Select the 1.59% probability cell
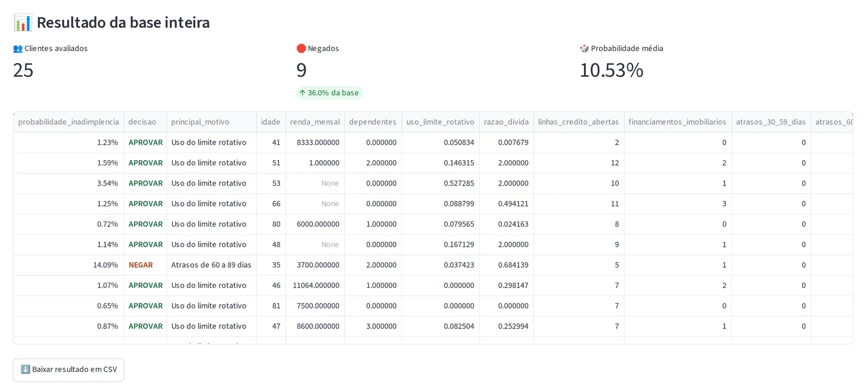This screenshot has width=868, height=388. click(68, 163)
